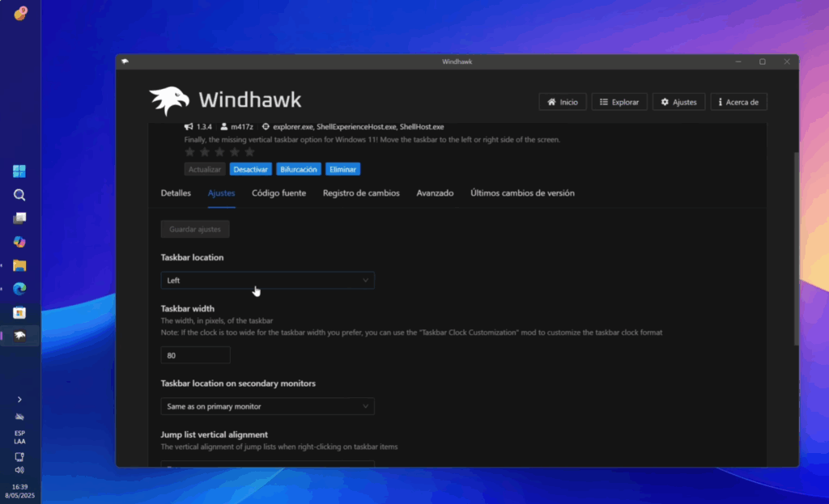The image size is (829, 504).
Task: Open the ESP LAA language indicator
Action: (x=19, y=437)
